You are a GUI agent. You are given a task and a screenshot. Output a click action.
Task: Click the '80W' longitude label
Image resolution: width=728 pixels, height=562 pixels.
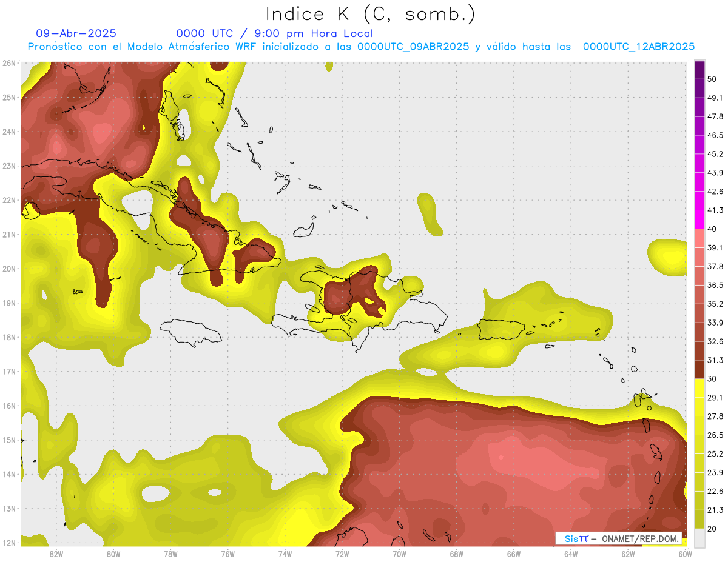click(x=113, y=554)
